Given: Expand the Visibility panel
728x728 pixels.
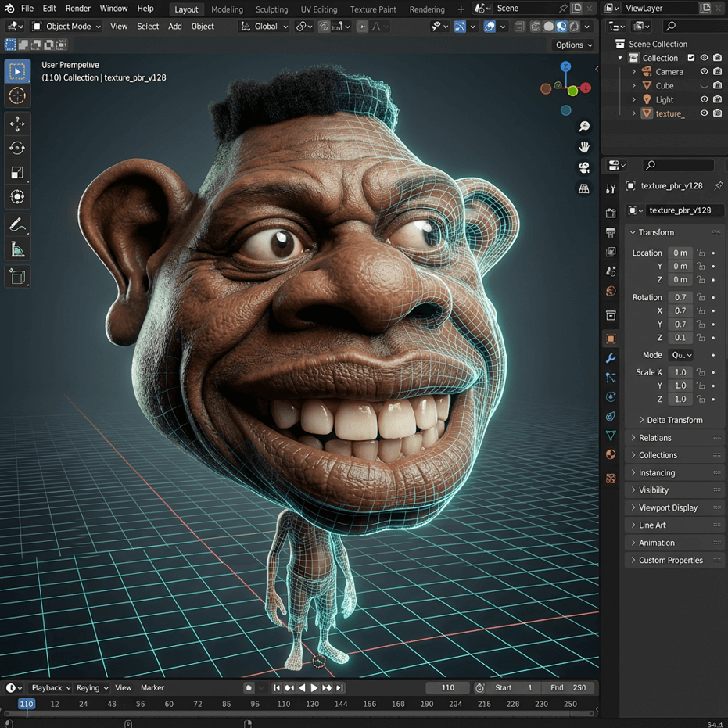Looking at the screenshot, I should point(653,490).
